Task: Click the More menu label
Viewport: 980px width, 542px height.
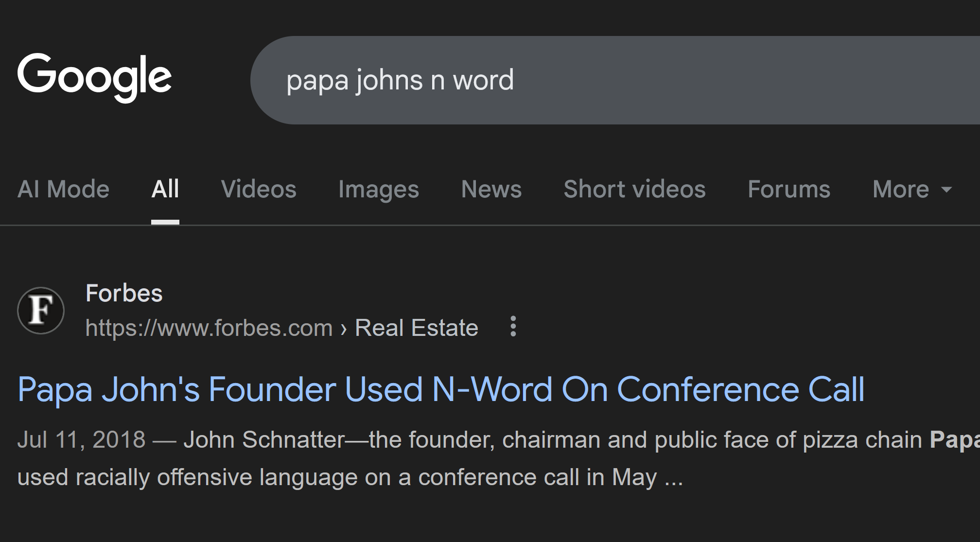Action: pyautogui.click(x=900, y=189)
